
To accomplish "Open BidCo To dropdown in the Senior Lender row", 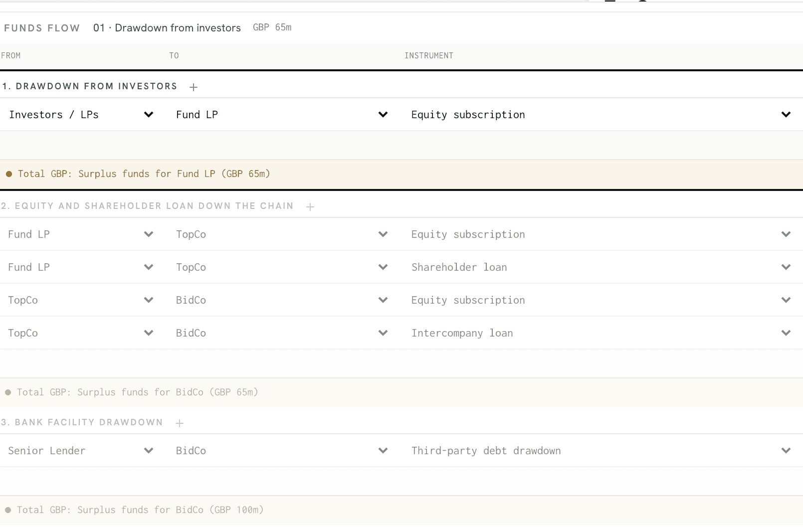I will [282, 451].
